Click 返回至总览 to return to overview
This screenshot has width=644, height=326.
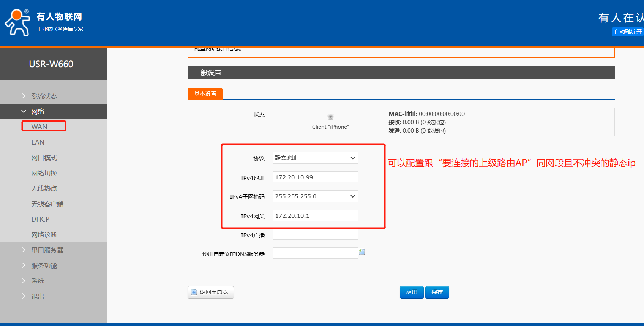pos(210,292)
